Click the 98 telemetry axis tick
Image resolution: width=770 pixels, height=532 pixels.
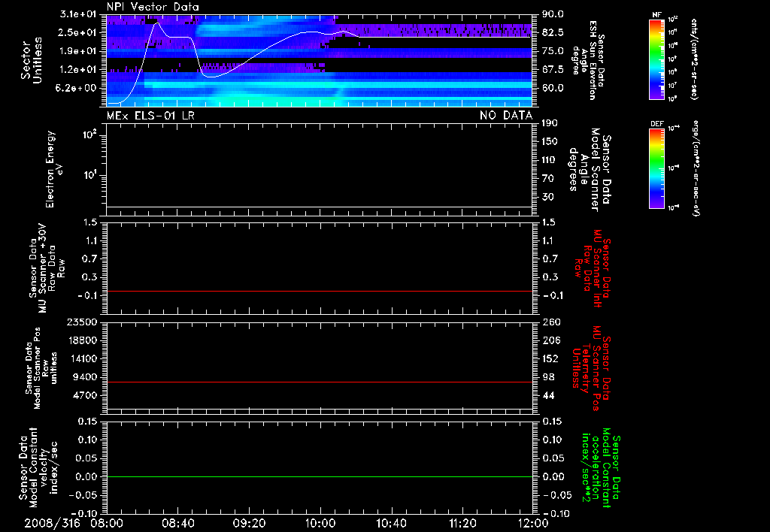click(548, 377)
